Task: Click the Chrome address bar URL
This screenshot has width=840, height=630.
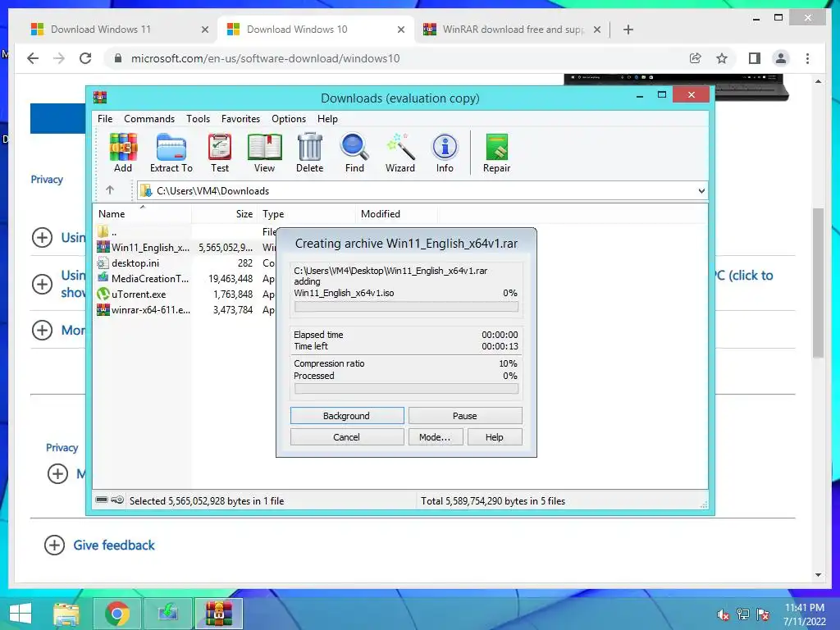Action: click(265, 58)
